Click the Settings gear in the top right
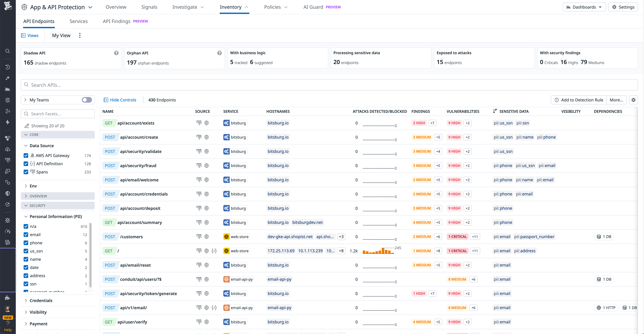Viewport: 644px width, 334px height. [623, 7]
